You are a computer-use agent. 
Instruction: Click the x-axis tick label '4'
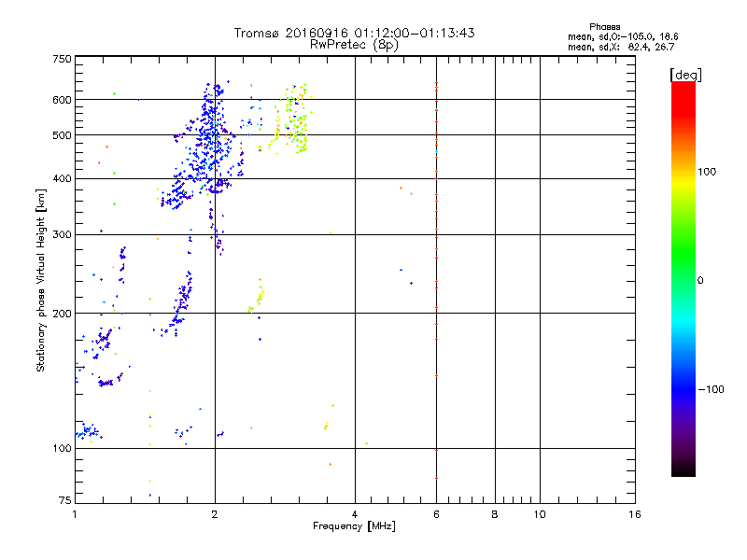click(x=355, y=514)
